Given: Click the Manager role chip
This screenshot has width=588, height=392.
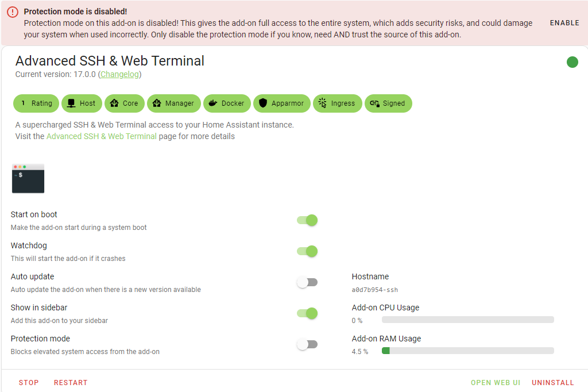Looking at the screenshot, I should (173, 103).
